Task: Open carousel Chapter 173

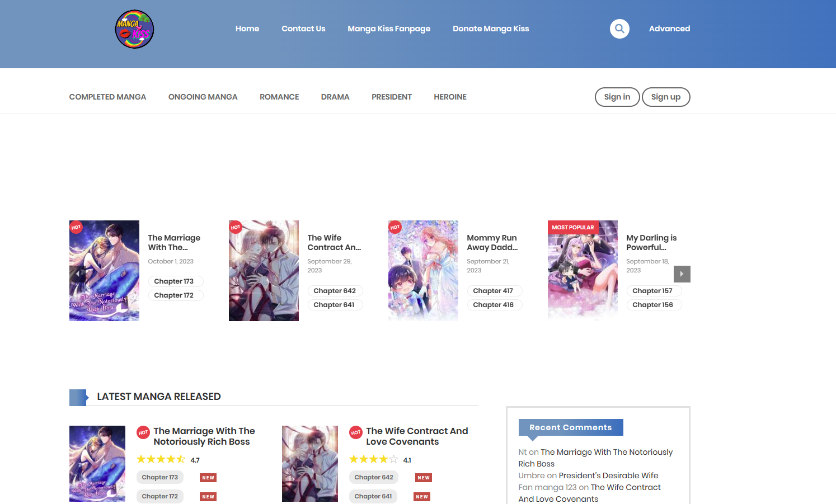Action: tap(175, 281)
